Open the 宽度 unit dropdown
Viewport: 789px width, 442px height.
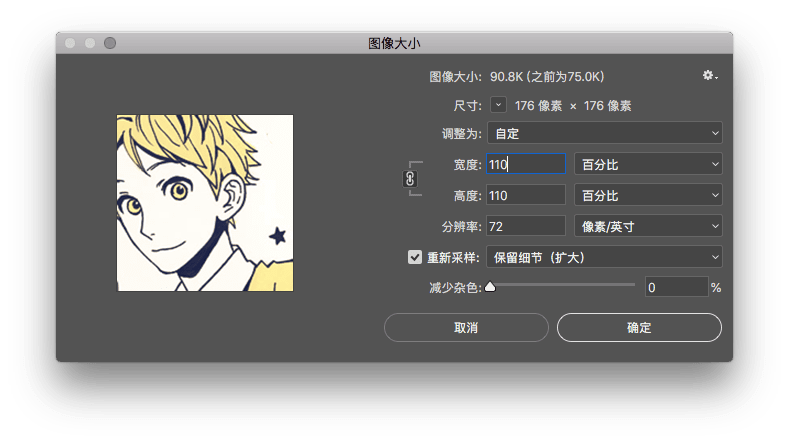[648, 164]
